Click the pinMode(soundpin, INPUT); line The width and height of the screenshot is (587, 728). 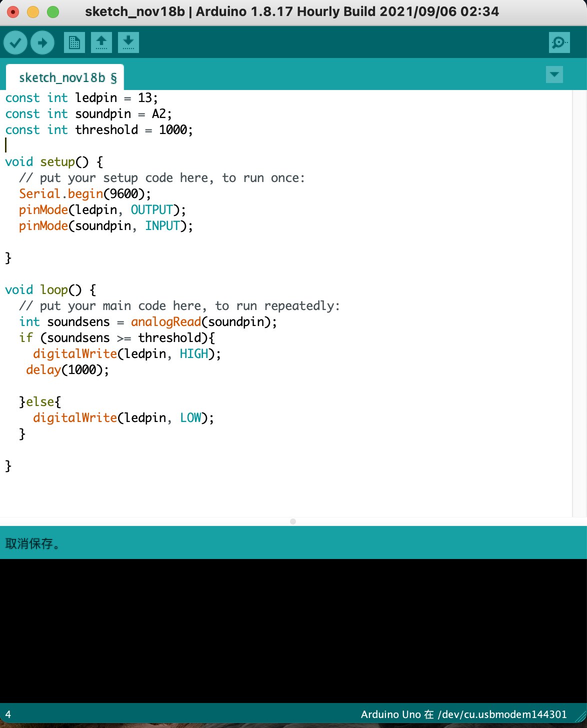(x=106, y=226)
